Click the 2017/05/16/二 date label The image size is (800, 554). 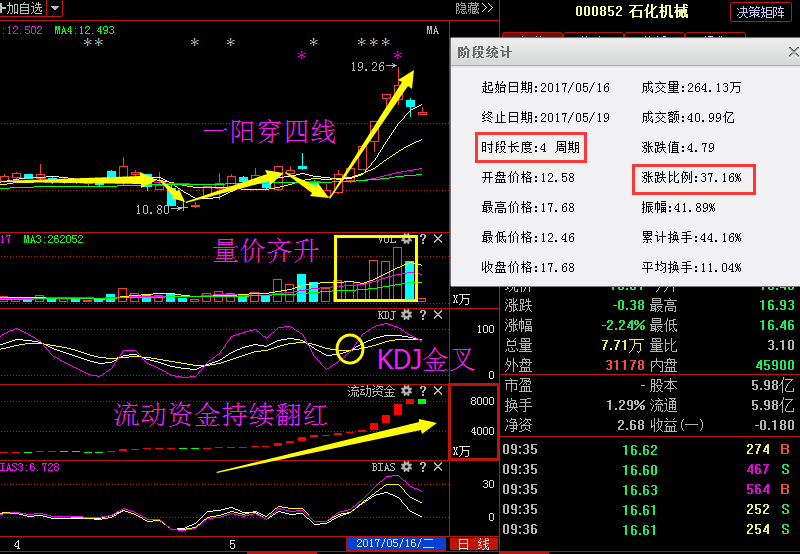(x=395, y=543)
